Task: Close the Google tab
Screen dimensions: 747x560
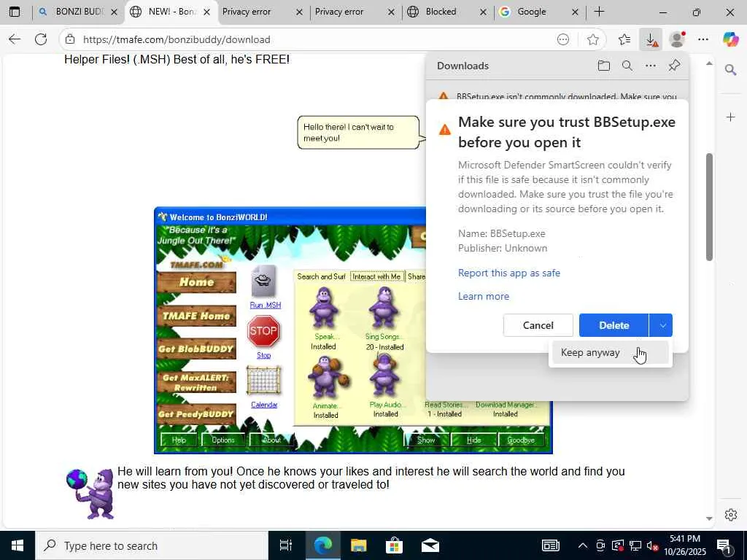Action: [575, 12]
